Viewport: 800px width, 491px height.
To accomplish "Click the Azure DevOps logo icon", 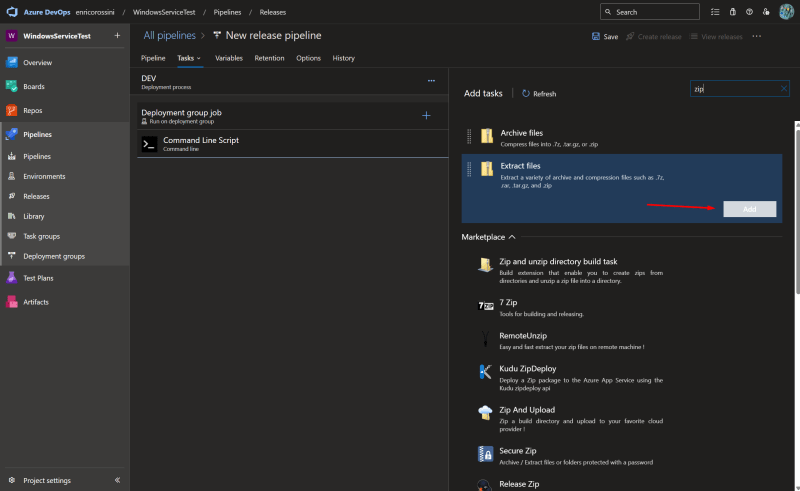I will click(12, 12).
